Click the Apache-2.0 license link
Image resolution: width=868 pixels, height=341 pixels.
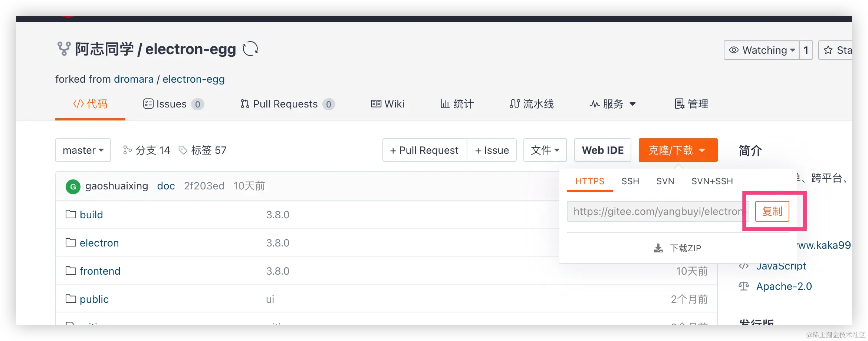coord(784,287)
